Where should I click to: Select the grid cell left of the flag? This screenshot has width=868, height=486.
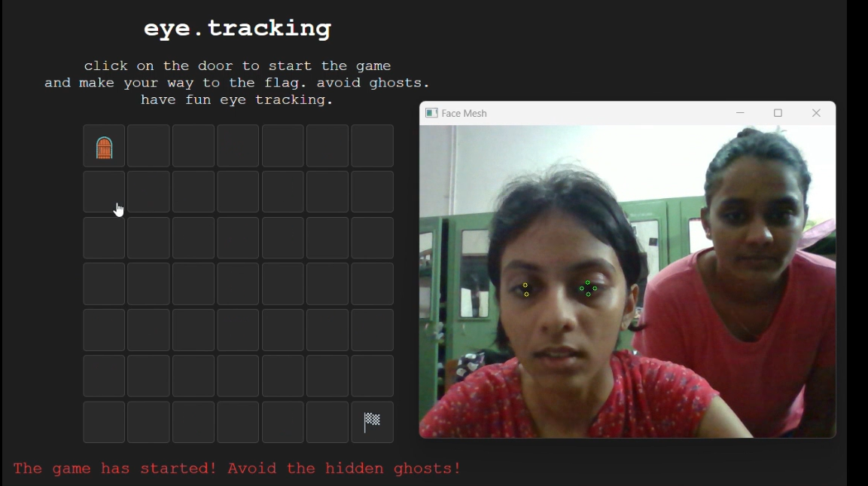pyautogui.click(x=327, y=422)
